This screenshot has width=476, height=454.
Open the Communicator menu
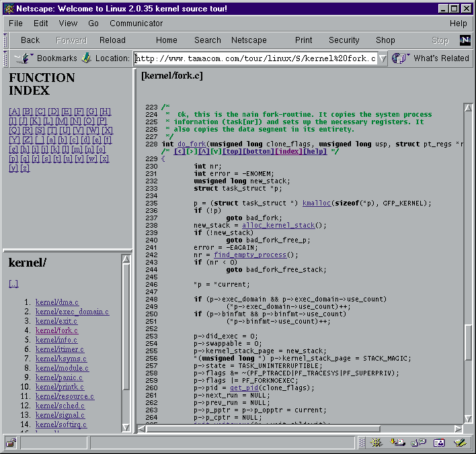pyautogui.click(x=136, y=24)
